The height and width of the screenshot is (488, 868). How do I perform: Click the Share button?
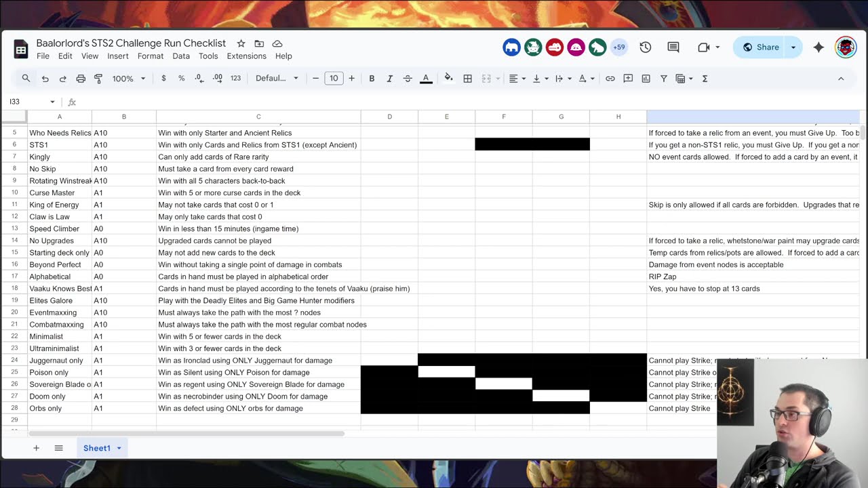click(x=760, y=47)
